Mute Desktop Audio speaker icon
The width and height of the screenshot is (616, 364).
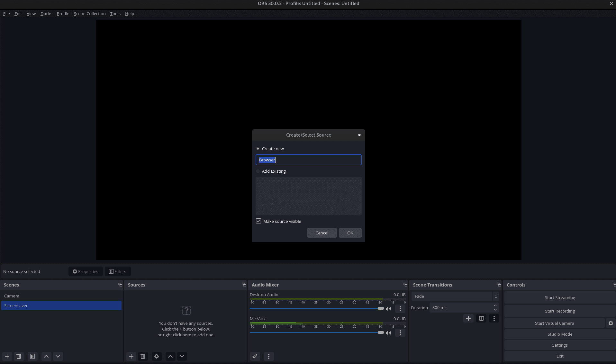pyautogui.click(x=388, y=309)
